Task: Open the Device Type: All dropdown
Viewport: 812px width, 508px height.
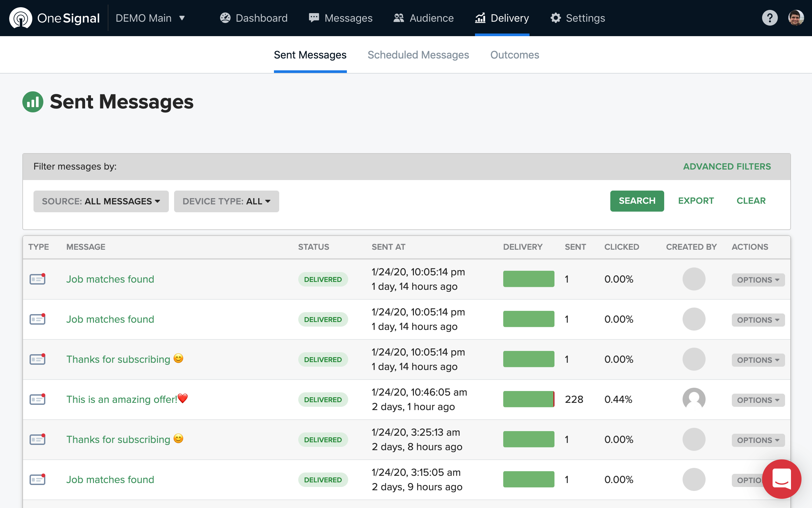Action: [226, 201]
